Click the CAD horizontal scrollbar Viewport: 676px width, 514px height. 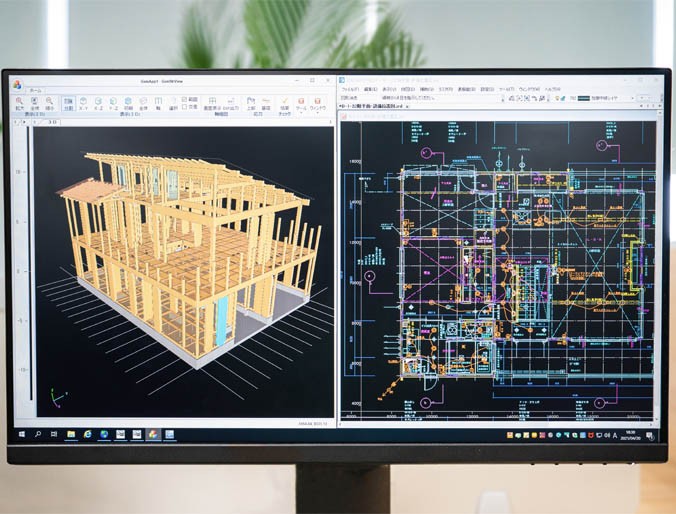point(498,422)
